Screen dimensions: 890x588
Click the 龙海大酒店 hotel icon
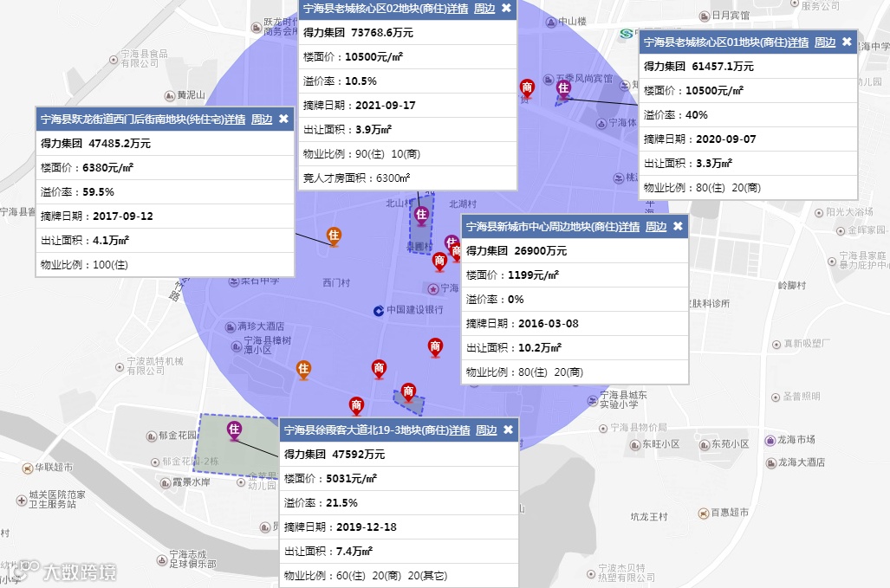(x=770, y=463)
